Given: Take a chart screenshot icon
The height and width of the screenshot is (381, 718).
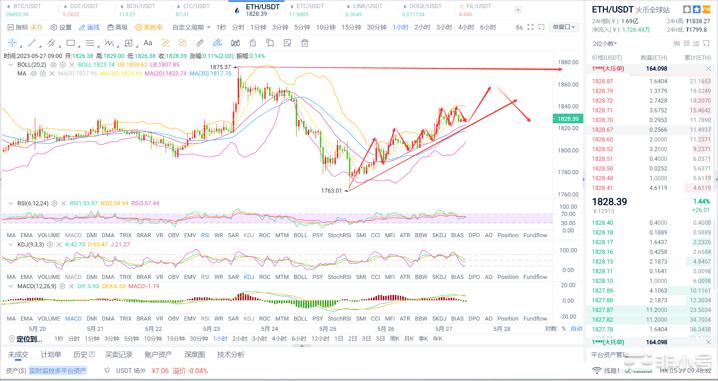Looking at the screenshot, I should (x=540, y=27).
